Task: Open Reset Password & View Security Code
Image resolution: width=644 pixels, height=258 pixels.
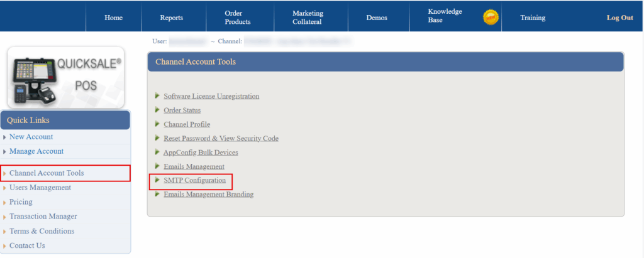Action: pos(221,138)
